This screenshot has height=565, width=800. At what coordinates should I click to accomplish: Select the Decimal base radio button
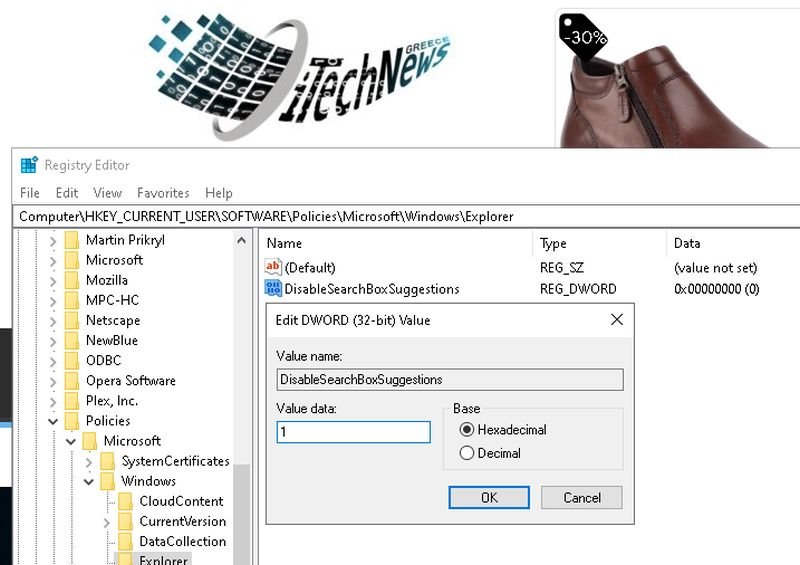(x=466, y=453)
